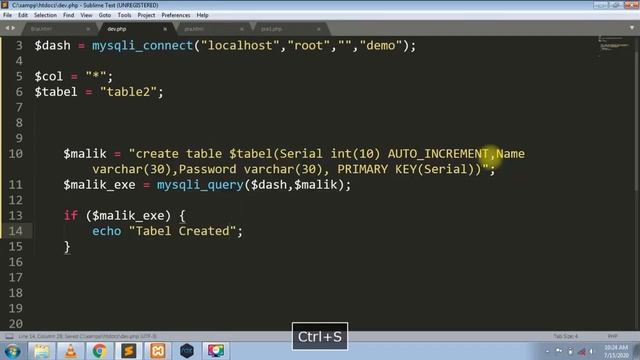
Task: Place cursor on mysqli_connect function
Action: [142, 45]
